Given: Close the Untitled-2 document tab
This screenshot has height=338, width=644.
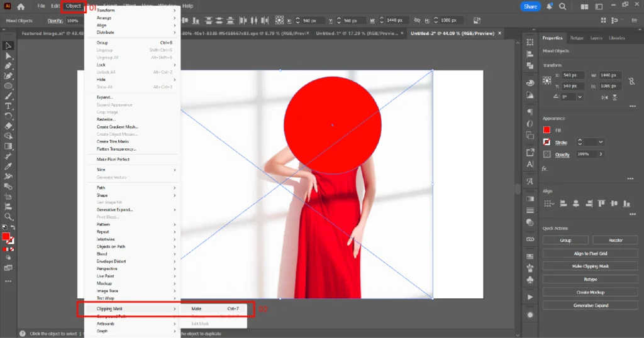Looking at the screenshot, I should click(x=500, y=33).
